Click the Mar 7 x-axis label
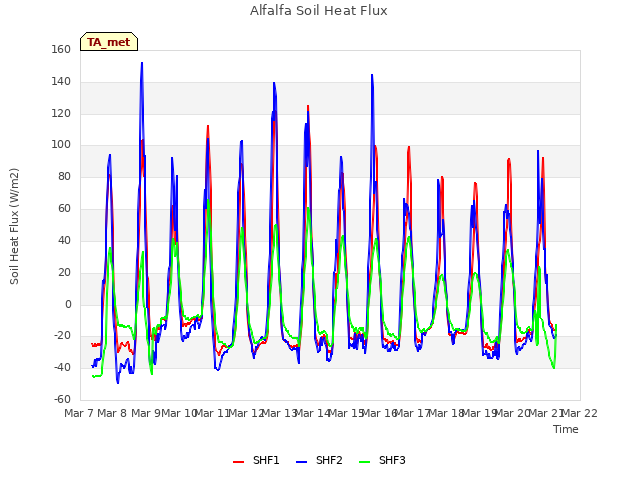 pyautogui.click(x=79, y=413)
